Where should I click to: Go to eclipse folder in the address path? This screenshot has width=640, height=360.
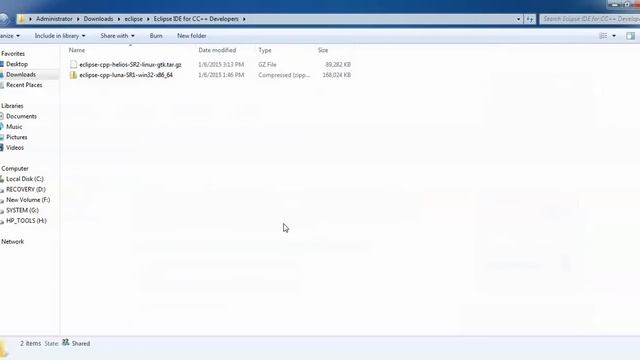point(133,19)
